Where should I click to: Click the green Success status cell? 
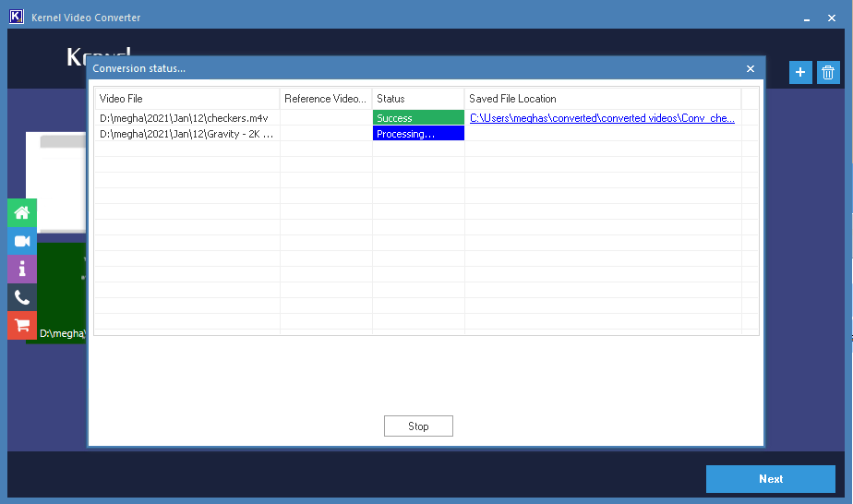pos(418,118)
